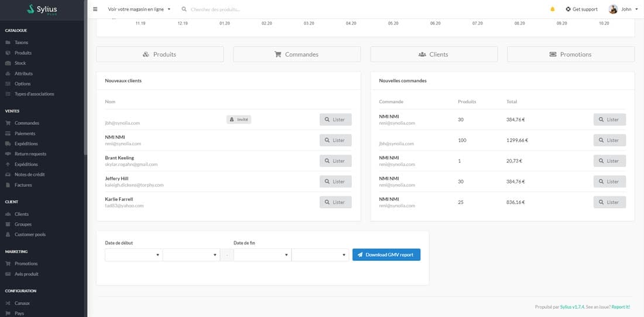The height and width of the screenshot is (317, 644).
Task: Click the Stock icon in sidebar
Action: [8, 63]
